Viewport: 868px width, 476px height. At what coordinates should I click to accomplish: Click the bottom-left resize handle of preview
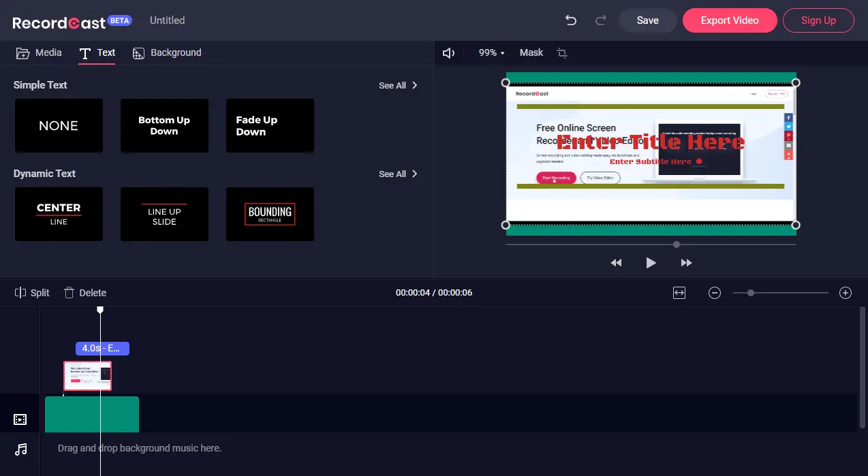click(x=506, y=225)
